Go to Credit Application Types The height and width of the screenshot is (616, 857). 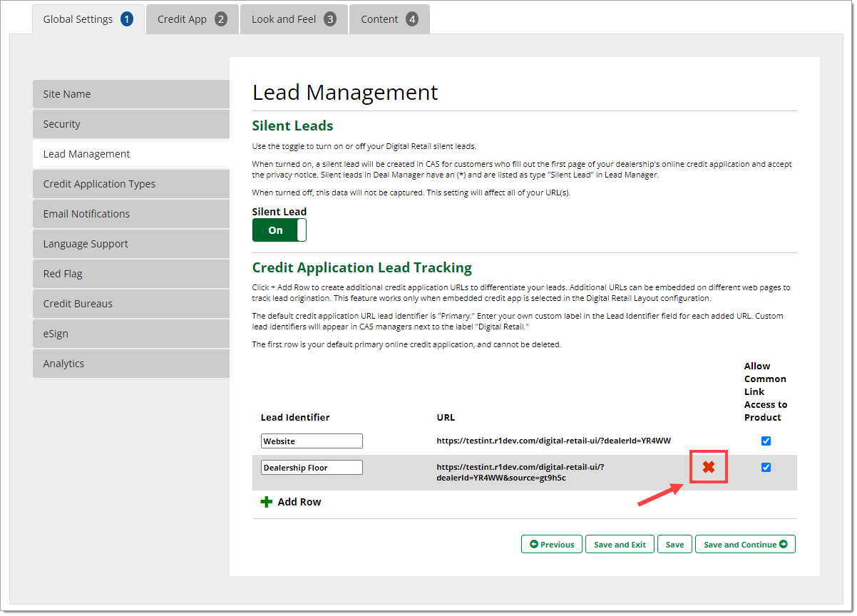pos(131,184)
